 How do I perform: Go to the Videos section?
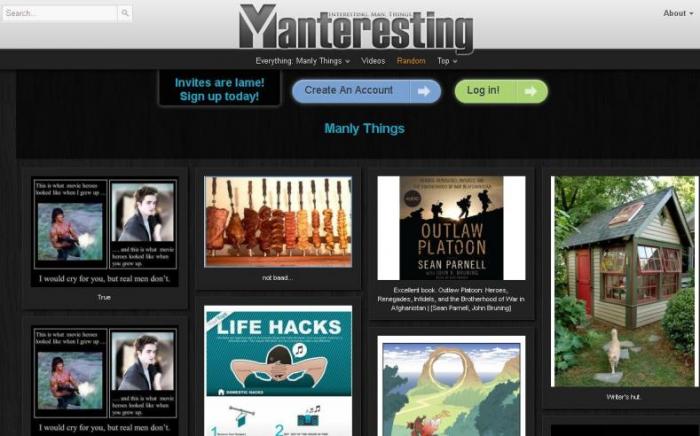[x=373, y=61]
